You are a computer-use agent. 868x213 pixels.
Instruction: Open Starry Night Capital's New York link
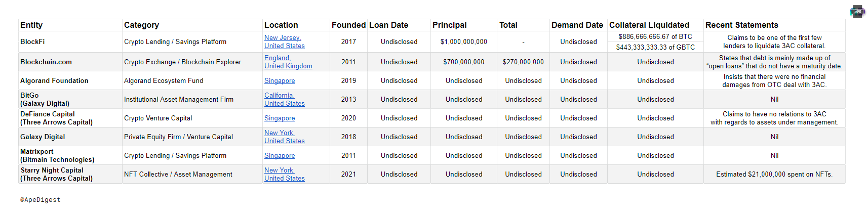click(284, 174)
